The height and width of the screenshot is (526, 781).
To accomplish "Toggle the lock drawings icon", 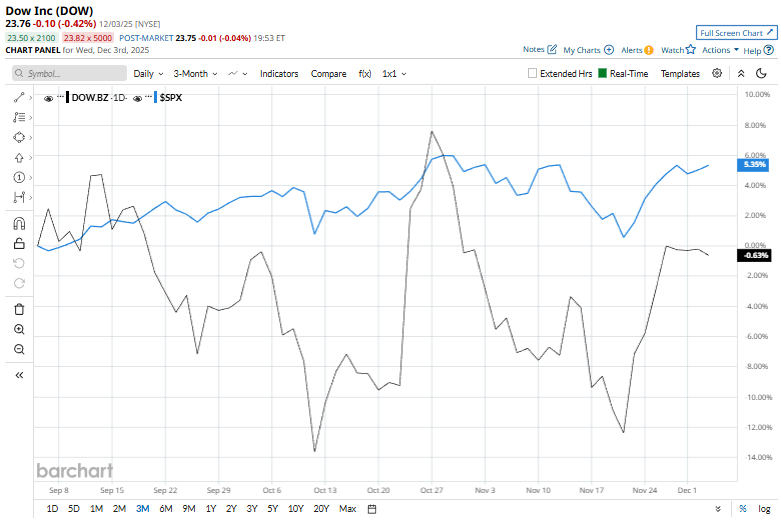I will pyautogui.click(x=19, y=244).
